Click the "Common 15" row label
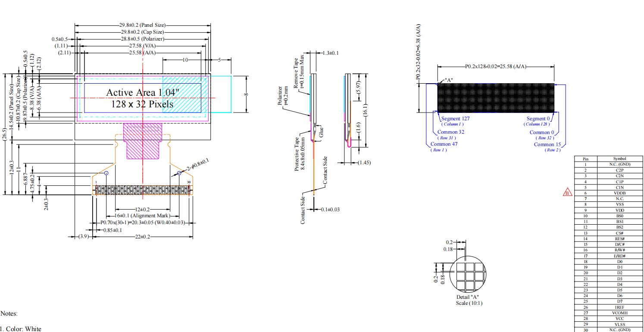 click(x=547, y=144)
